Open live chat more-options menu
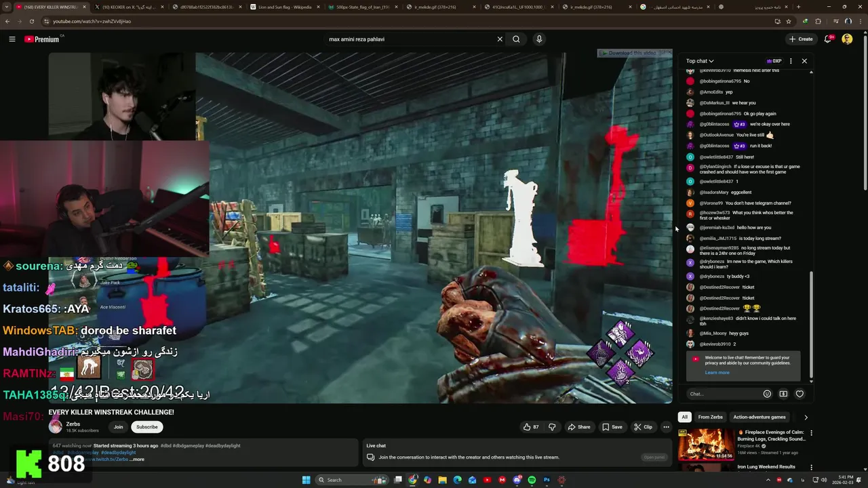The image size is (868, 488). click(791, 61)
